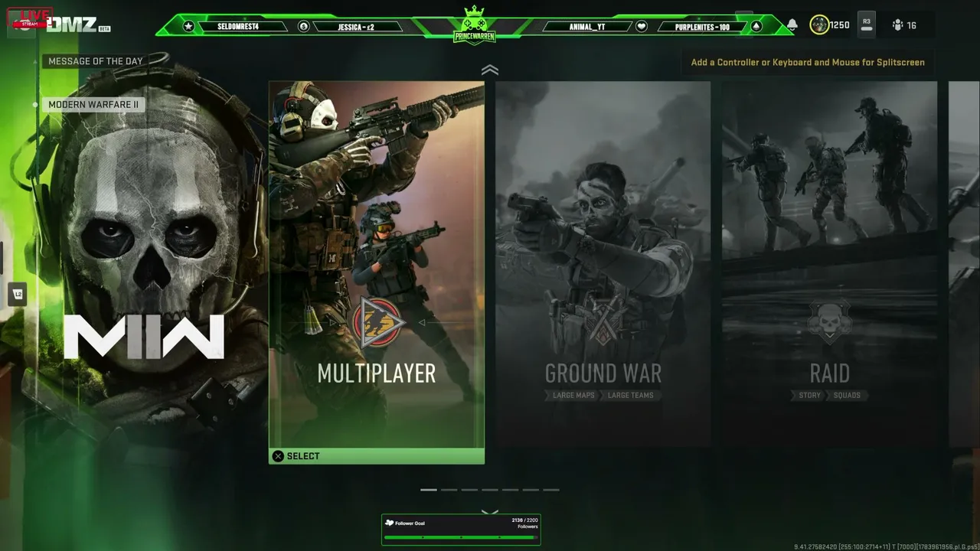Viewport: 980px width, 551px height.
Task: Go to the first page indicator
Action: (x=429, y=490)
